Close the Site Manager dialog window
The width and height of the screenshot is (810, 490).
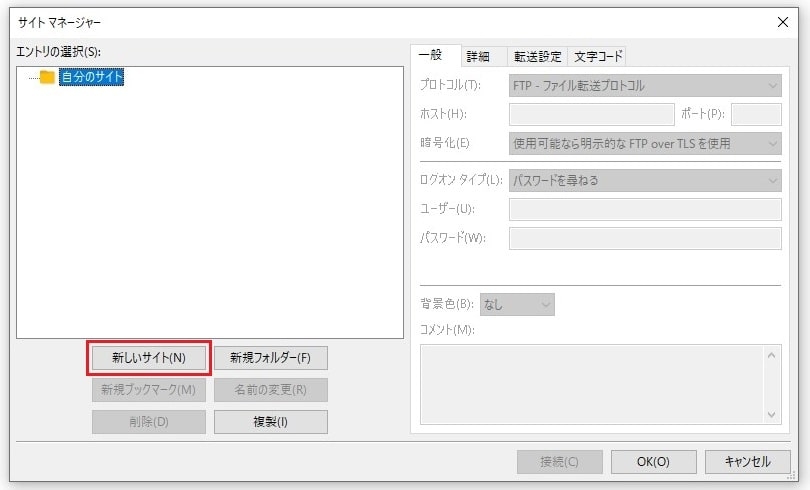782,21
